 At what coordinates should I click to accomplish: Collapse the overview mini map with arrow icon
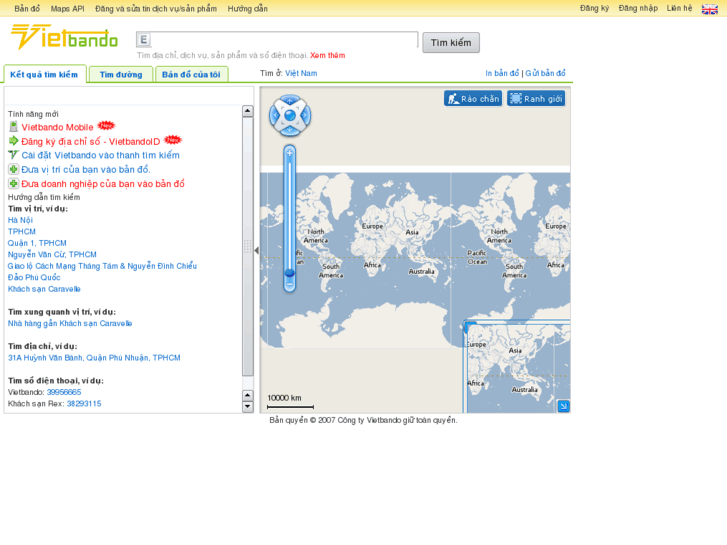tap(563, 406)
